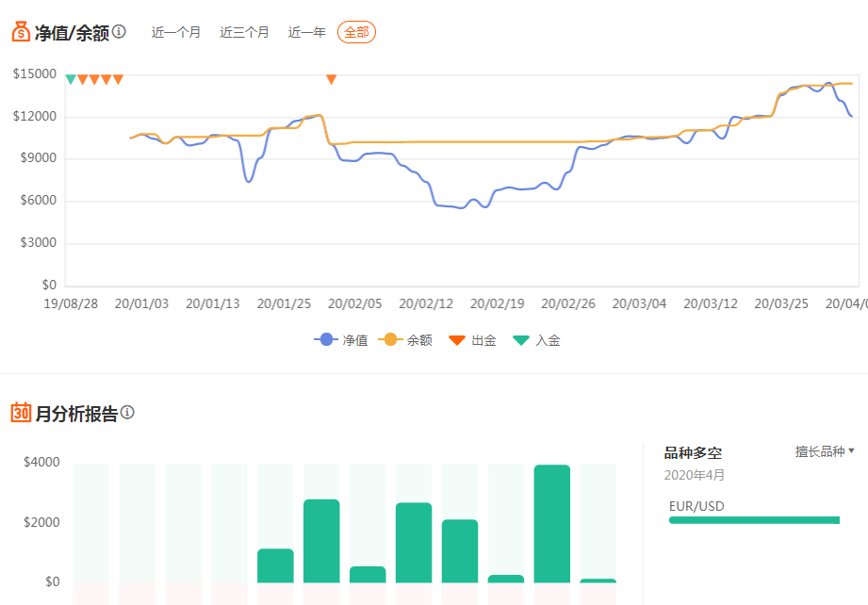Click the 19/08/28 axis date label
The height and width of the screenshot is (605, 868).
(x=71, y=303)
